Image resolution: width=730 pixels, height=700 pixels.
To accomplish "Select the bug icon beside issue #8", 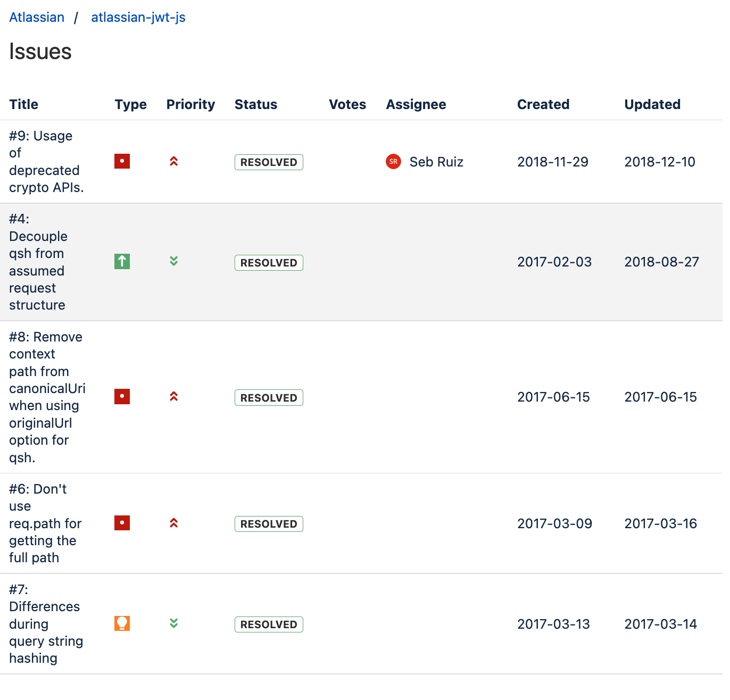I will tap(122, 397).
